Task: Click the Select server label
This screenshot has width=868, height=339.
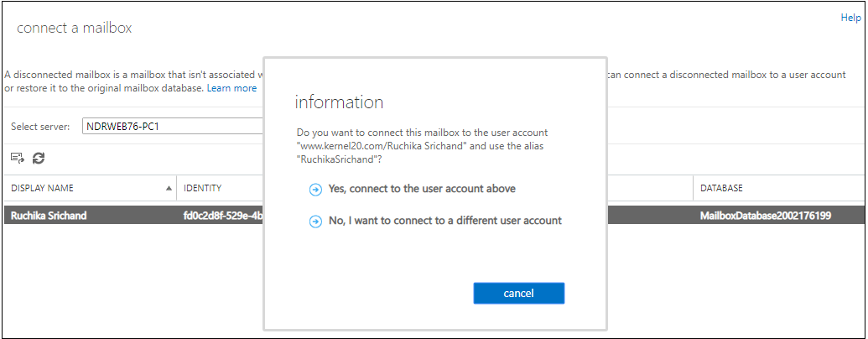Action: coord(40,127)
